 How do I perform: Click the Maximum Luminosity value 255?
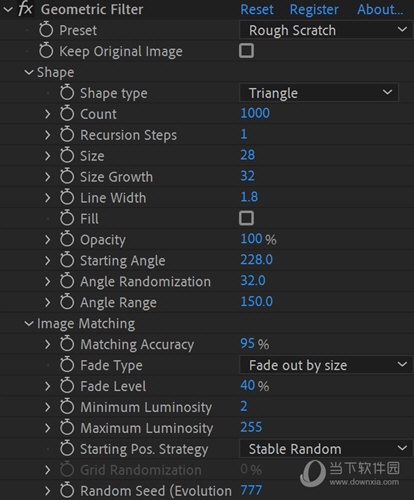(251, 427)
